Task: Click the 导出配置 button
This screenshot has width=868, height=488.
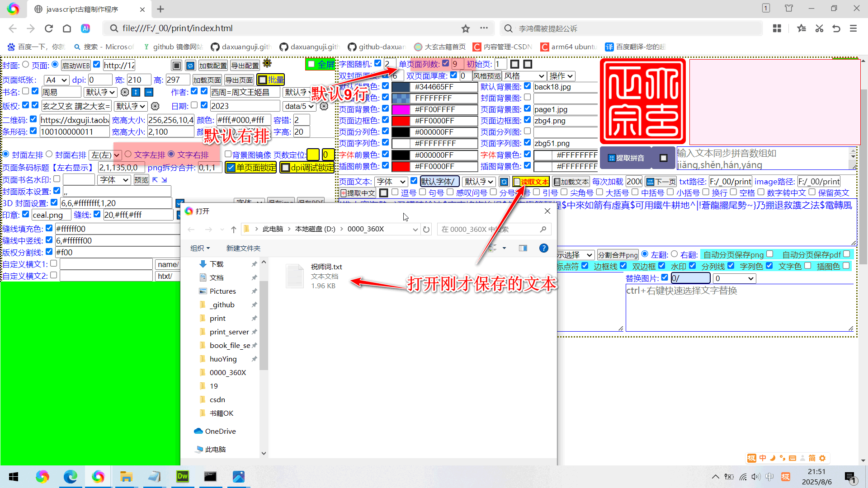Action: [245, 65]
